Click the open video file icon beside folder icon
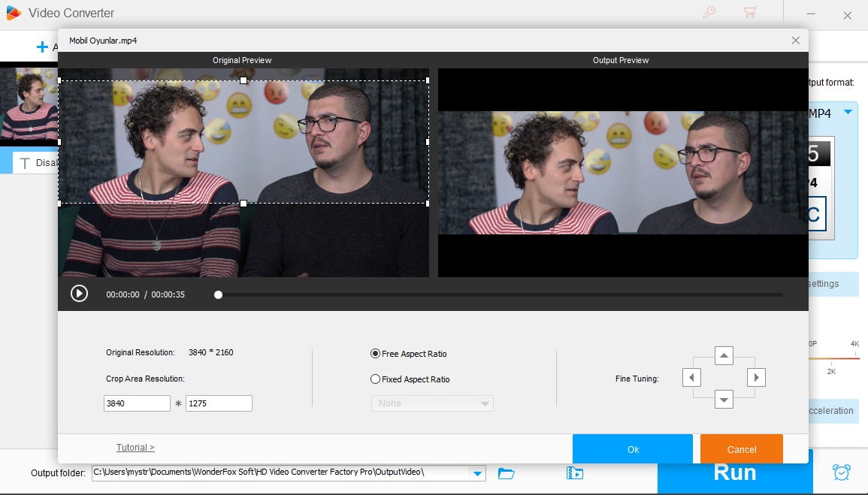Image resolution: width=868 pixels, height=495 pixels. pyautogui.click(x=574, y=473)
